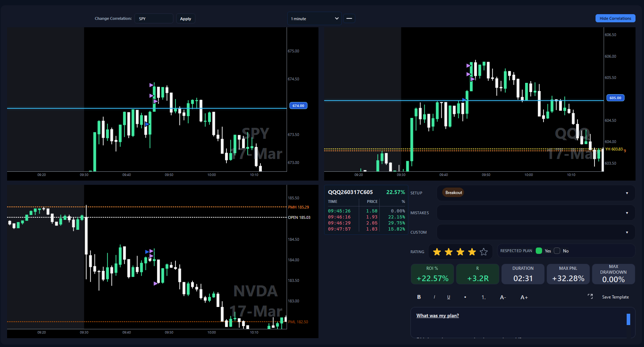This screenshot has height=347, width=644.
Task: Open the 1 minute timeframe dropdown
Action: pos(314,18)
